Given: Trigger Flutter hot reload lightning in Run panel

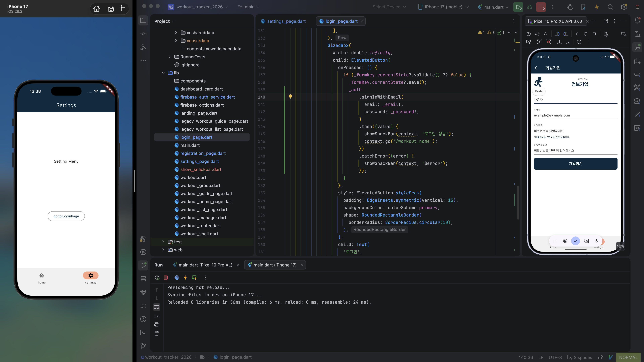Looking at the screenshot, I should click(x=185, y=277).
